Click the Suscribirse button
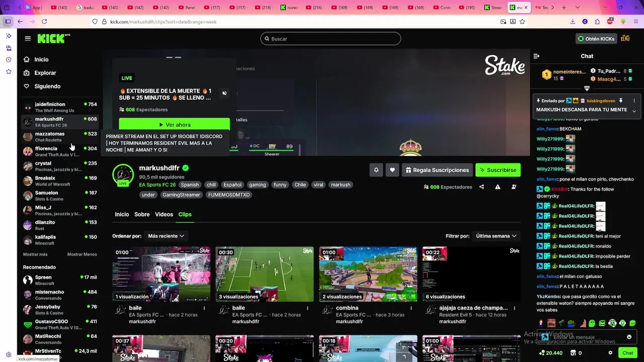Image resolution: width=644 pixels, height=362 pixels. tap(498, 170)
